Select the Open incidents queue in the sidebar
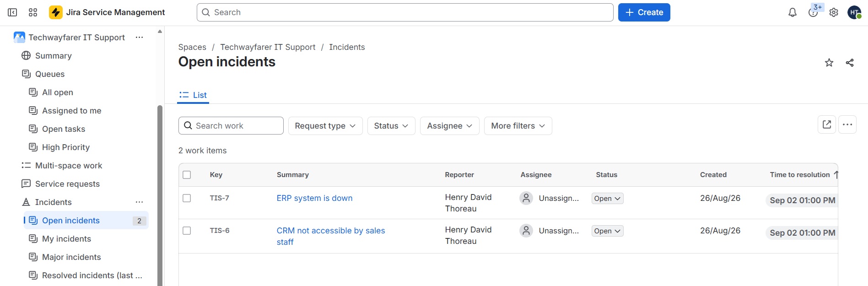 point(86,220)
